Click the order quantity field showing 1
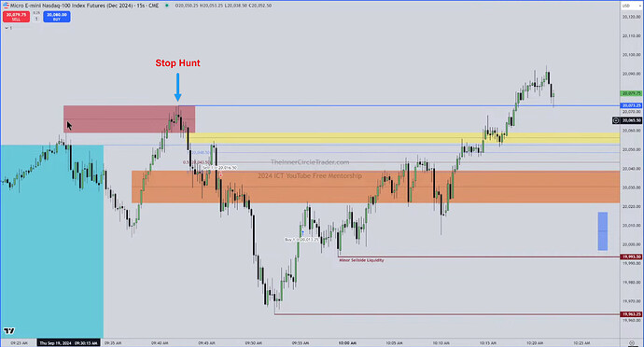 coord(36,19)
